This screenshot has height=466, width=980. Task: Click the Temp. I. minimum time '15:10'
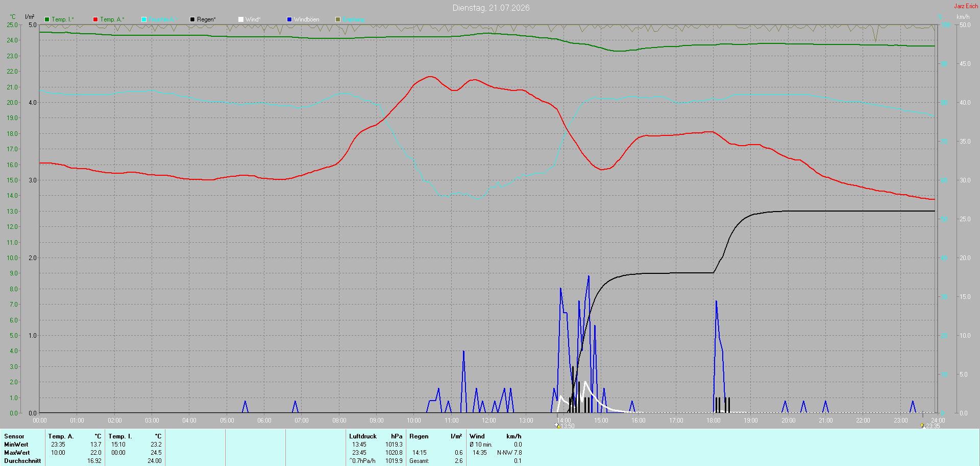tap(118, 445)
